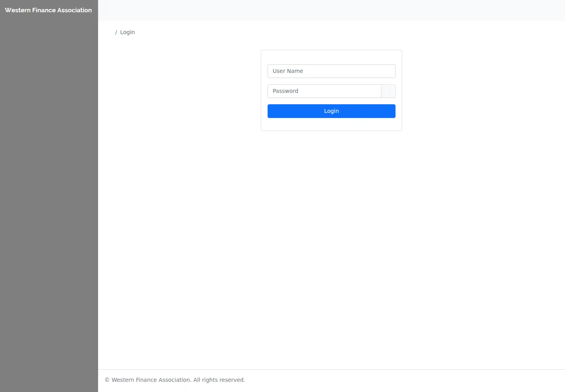This screenshot has width=565, height=392.
Task: Select the Password placeholder text
Action: [285, 91]
